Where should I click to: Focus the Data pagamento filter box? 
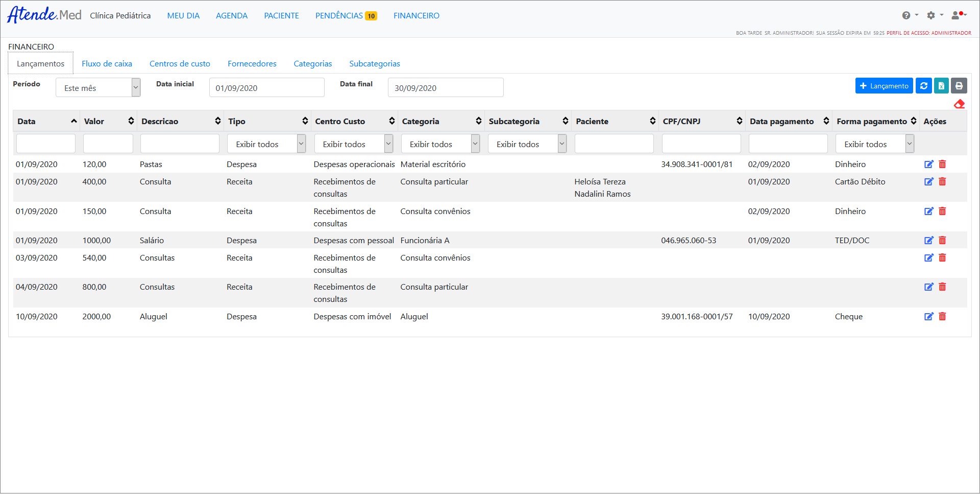point(788,144)
